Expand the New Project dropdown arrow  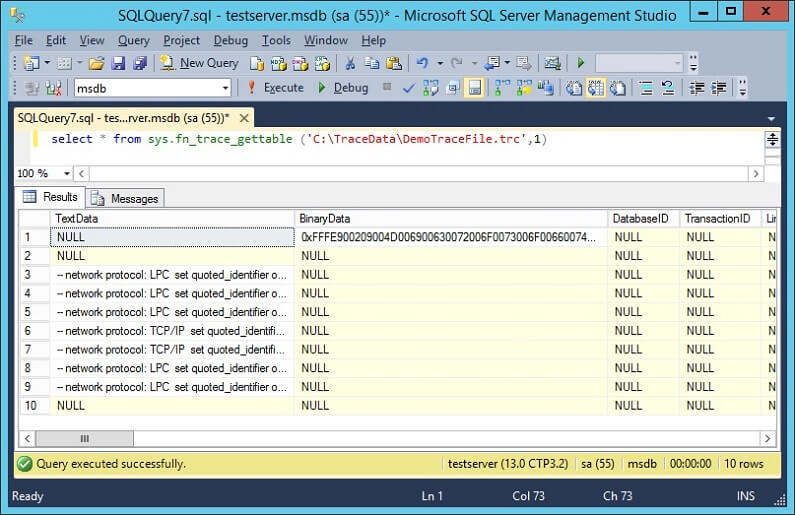pyautogui.click(x=47, y=63)
